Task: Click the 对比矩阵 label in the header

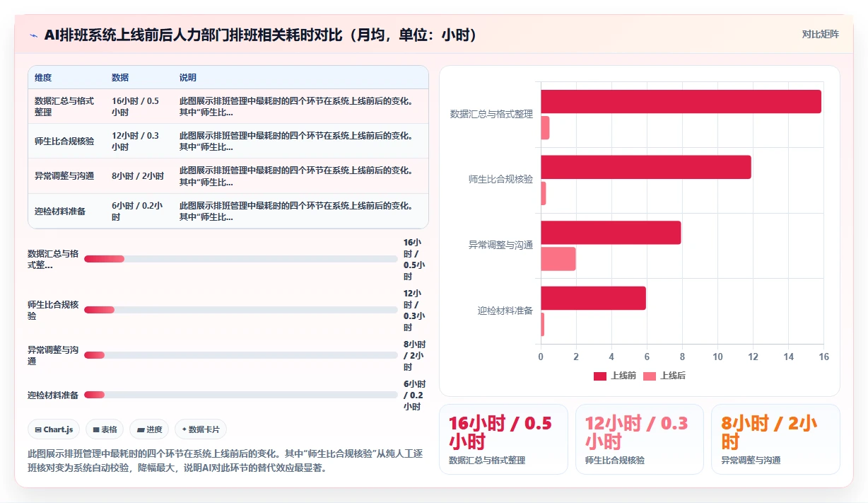Action: click(x=820, y=34)
